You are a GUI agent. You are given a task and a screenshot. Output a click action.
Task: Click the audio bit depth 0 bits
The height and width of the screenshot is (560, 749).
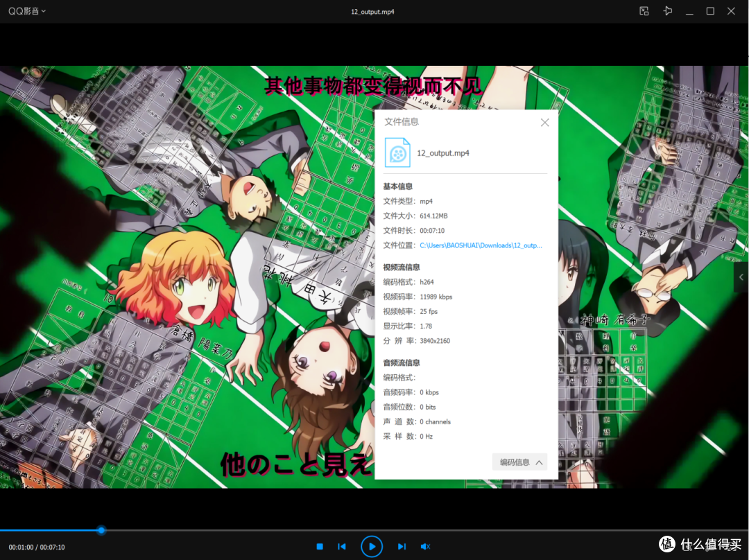(427, 408)
